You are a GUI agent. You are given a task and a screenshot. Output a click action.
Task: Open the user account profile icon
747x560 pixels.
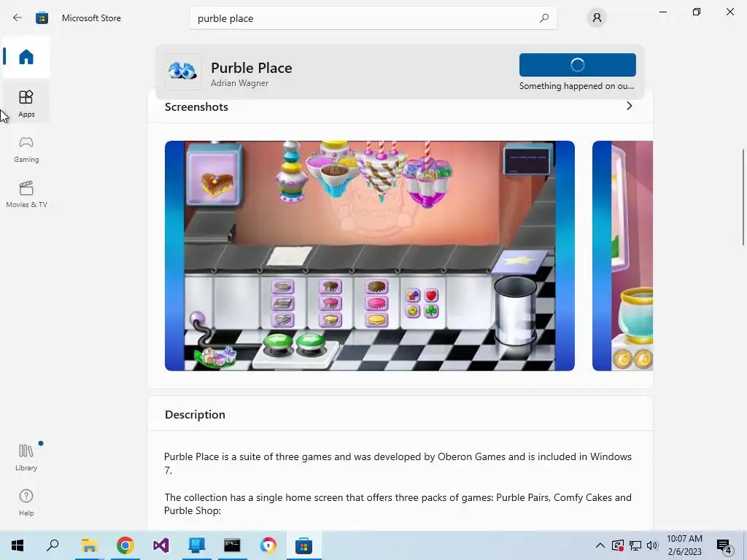tap(597, 18)
